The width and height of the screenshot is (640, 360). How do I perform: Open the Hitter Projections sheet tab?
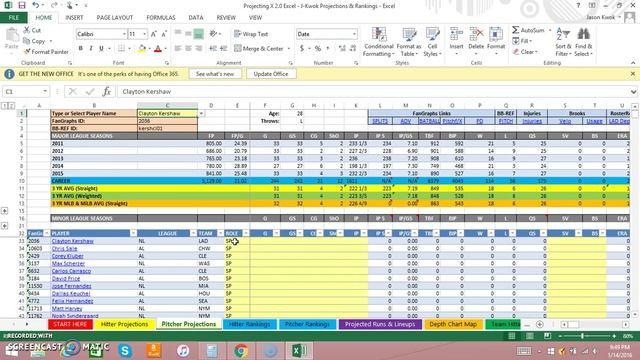124,324
